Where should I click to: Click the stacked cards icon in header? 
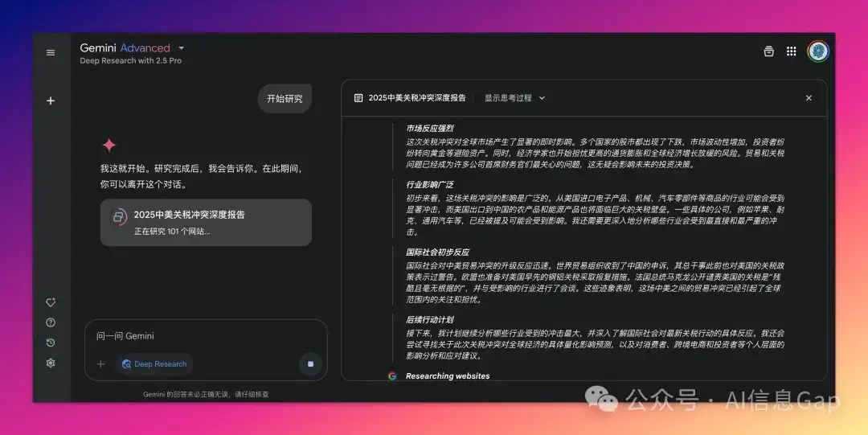click(x=769, y=51)
